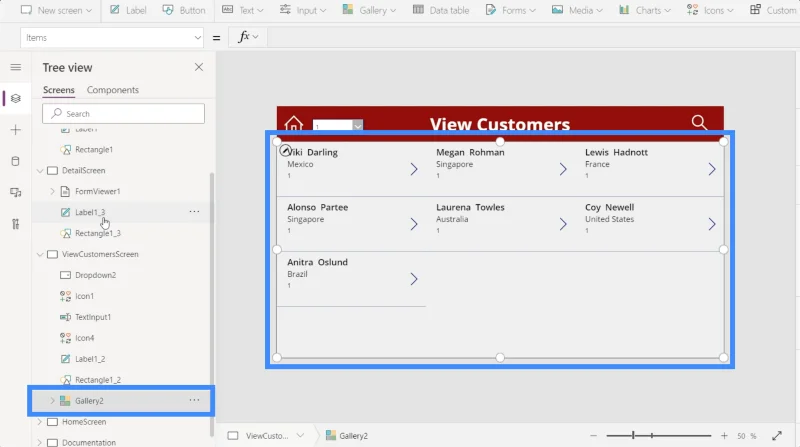Expand the FormViewer1 node
This screenshot has height=447, width=800.
(x=53, y=191)
